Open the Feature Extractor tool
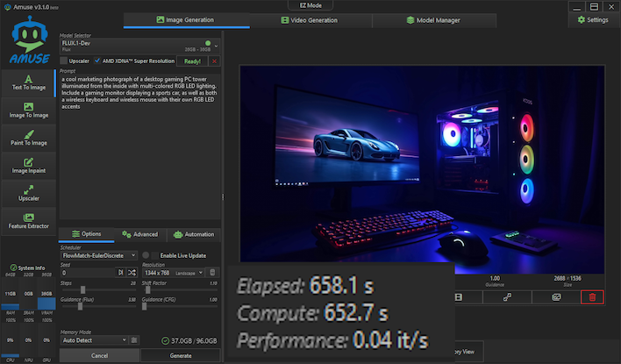This screenshot has width=621, height=364. pos(29,221)
